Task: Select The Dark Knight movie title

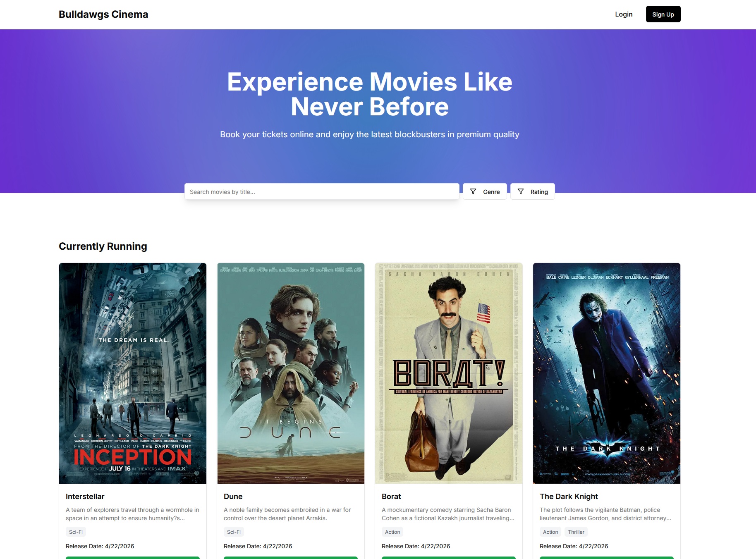Action: 569,497
